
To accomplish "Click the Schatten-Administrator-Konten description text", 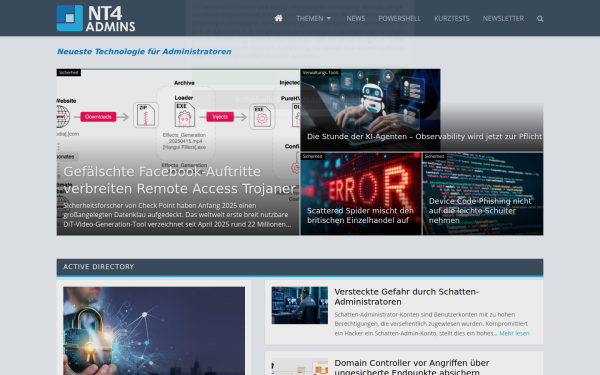I will coord(431,324).
